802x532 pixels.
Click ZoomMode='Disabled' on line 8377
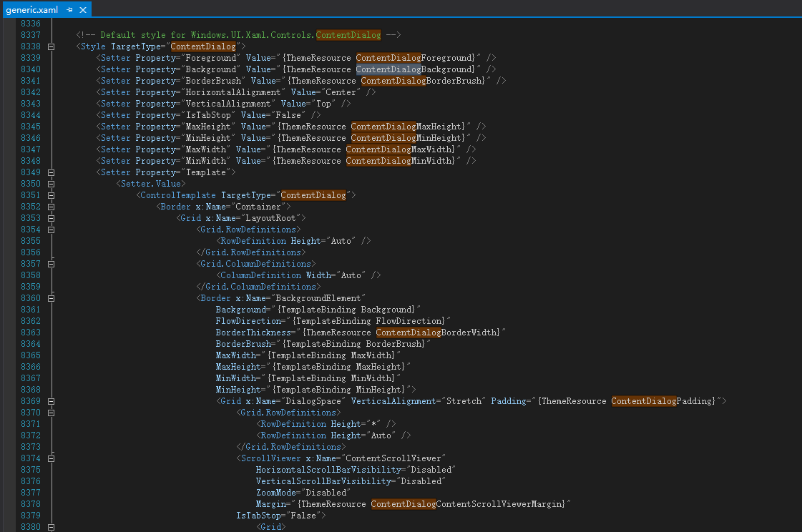(x=303, y=493)
